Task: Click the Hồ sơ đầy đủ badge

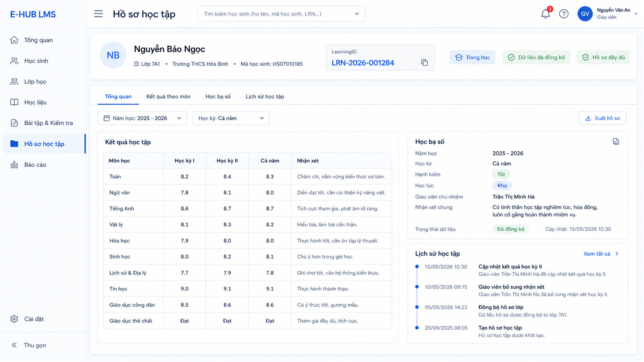Action: (603, 57)
